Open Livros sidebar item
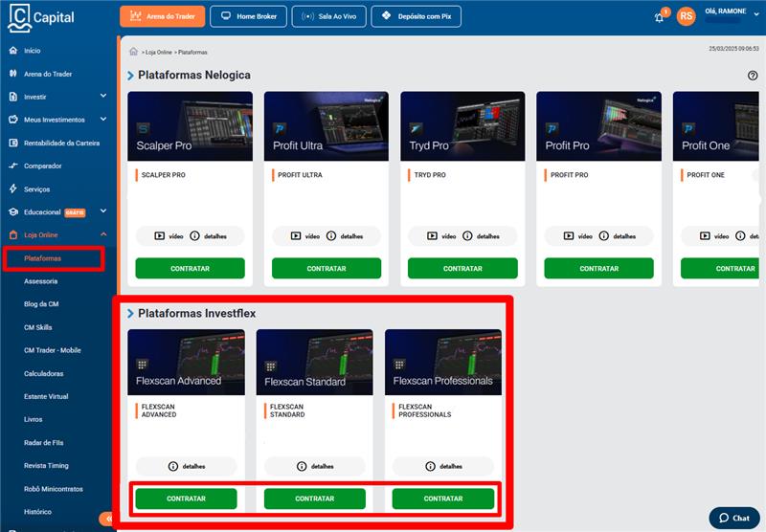The height and width of the screenshot is (532, 766). [x=33, y=419]
